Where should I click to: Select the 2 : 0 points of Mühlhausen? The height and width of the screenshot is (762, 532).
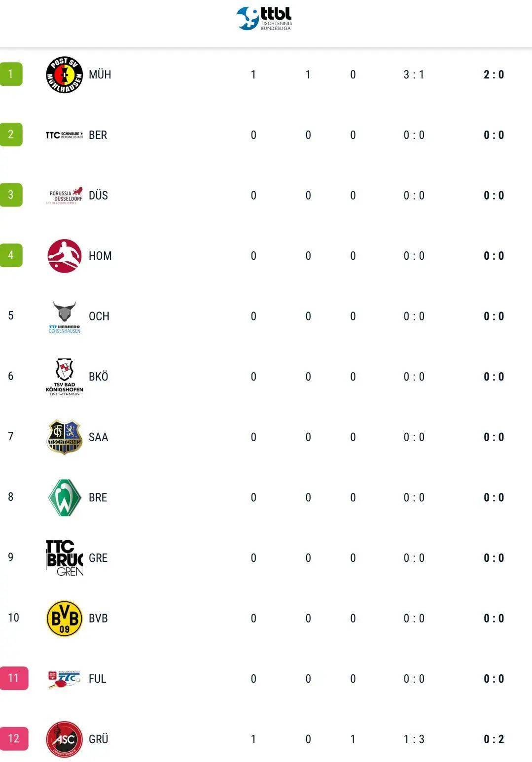click(494, 74)
